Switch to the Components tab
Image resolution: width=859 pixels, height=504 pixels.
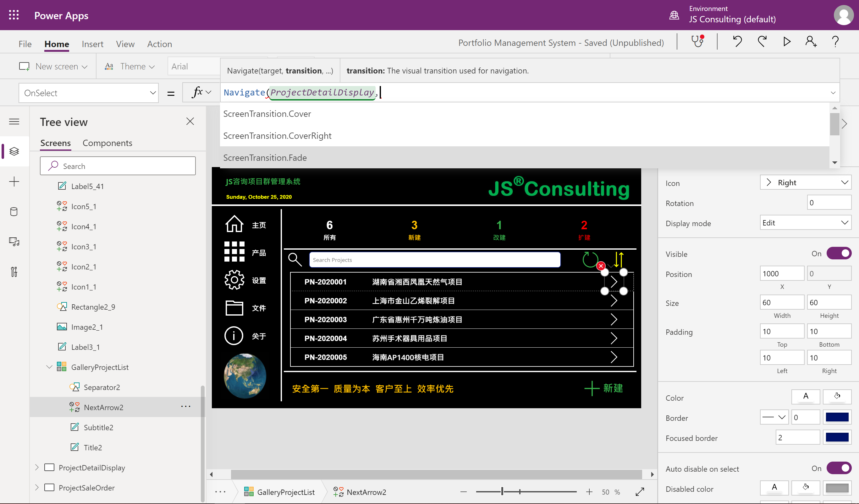point(107,143)
